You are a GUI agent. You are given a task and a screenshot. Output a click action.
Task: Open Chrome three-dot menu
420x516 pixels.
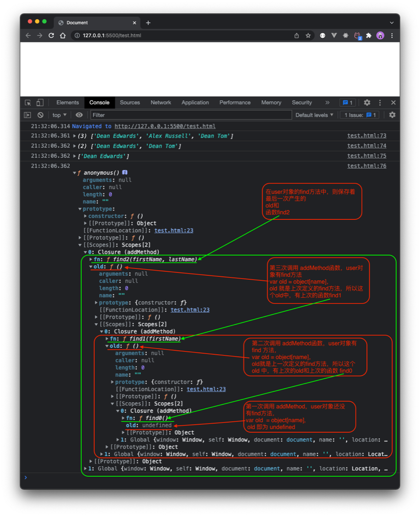[x=392, y=36]
